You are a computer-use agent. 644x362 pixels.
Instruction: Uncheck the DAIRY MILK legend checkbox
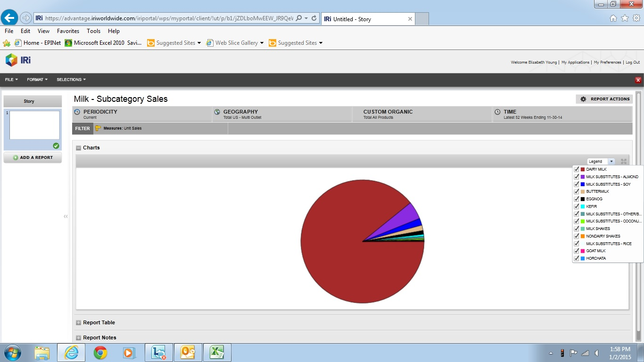tap(577, 169)
